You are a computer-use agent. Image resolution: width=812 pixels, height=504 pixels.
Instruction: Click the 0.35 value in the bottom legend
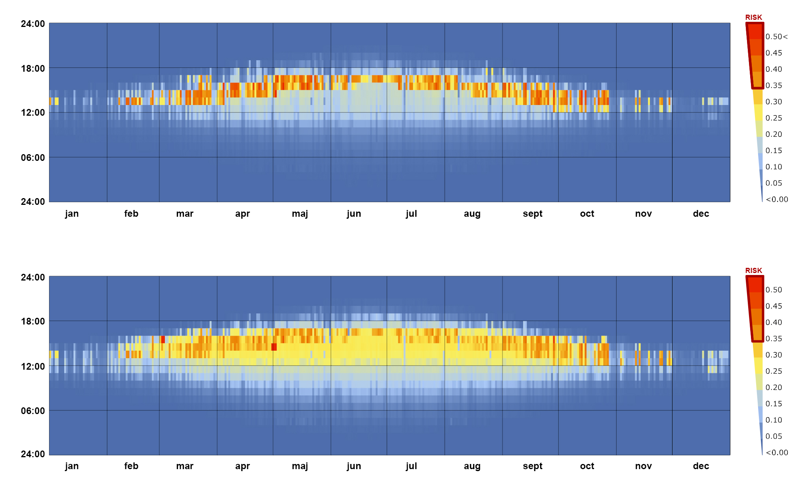774,338
